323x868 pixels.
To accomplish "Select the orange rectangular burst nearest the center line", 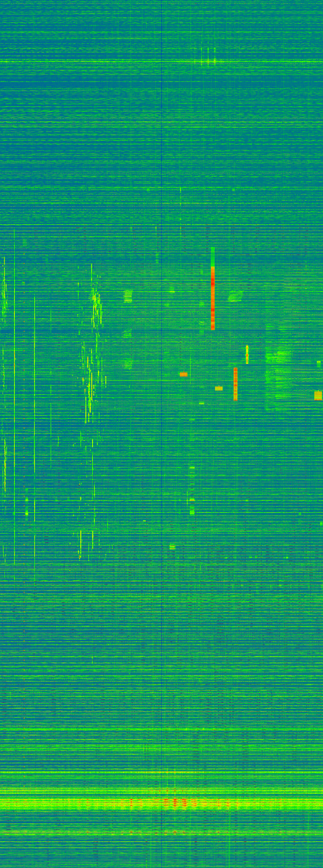I will (184, 374).
